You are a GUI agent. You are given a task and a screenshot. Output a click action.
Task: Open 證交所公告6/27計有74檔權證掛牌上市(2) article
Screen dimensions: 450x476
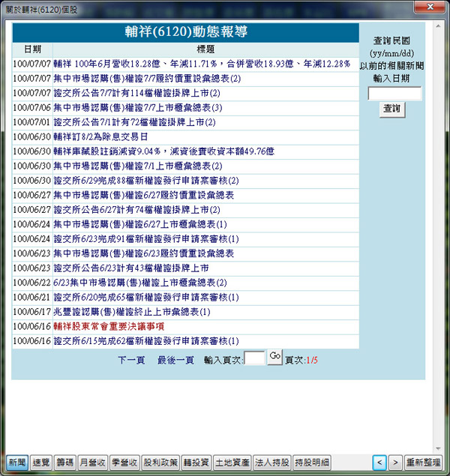136,210
